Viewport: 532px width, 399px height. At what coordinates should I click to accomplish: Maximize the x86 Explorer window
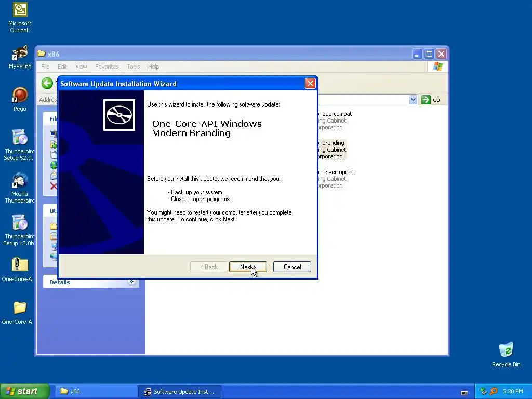click(x=429, y=54)
